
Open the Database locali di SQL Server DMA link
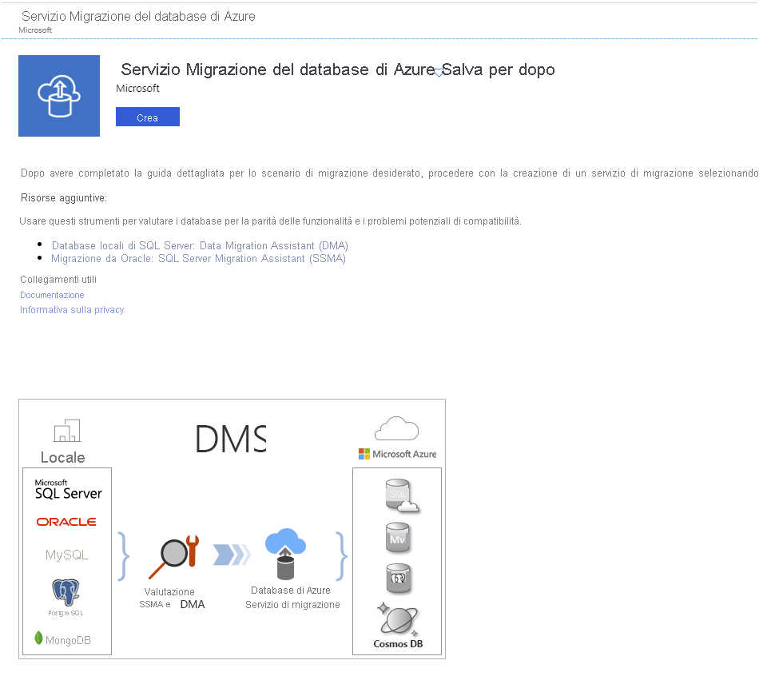[200, 245]
